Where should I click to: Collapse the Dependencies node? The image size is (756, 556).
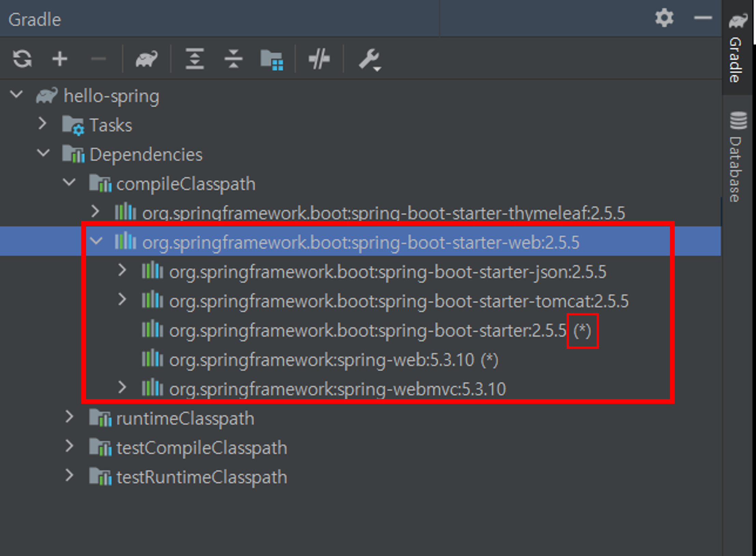point(43,153)
